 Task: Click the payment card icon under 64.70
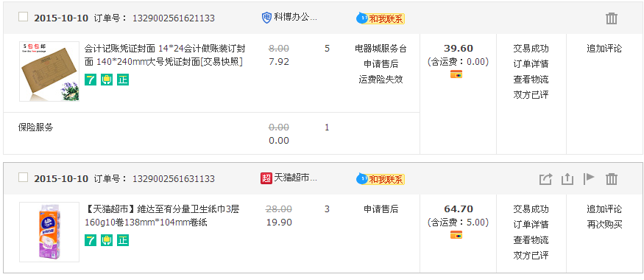pyautogui.click(x=456, y=235)
